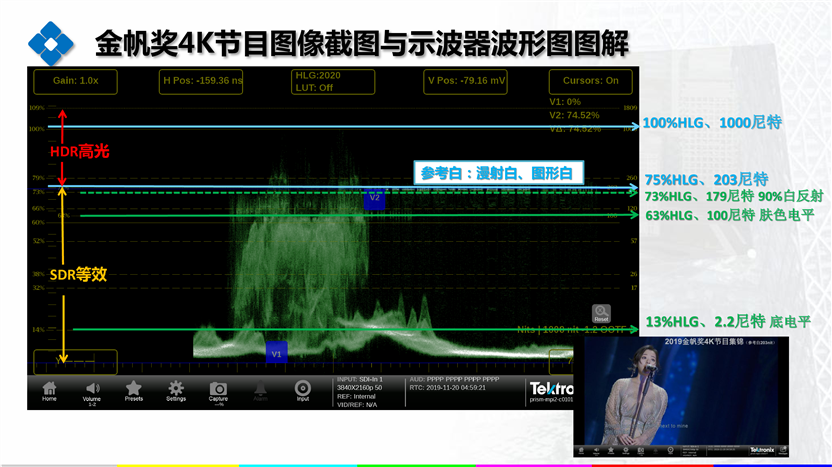The width and height of the screenshot is (832, 467).
Task: Open the Gain: 1.0x setting
Action: tap(76, 81)
